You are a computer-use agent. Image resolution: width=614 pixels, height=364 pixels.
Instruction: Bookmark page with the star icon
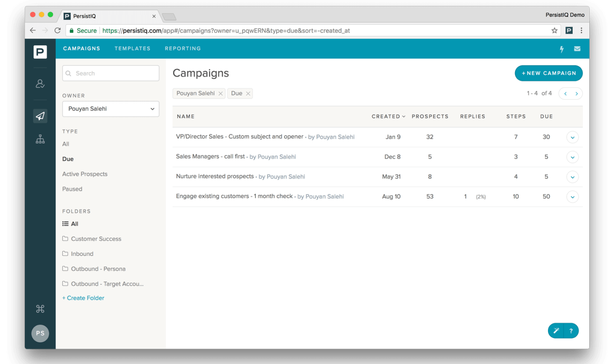point(554,31)
